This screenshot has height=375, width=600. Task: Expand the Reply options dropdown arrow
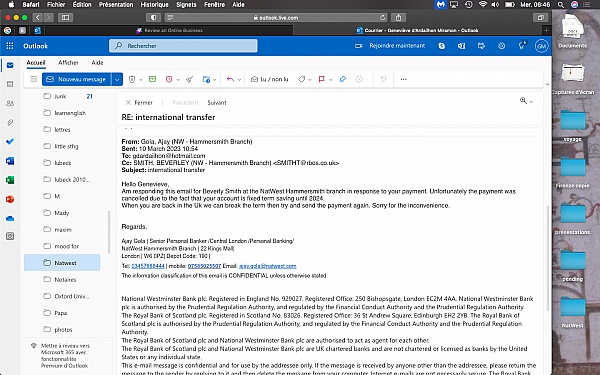(x=239, y=80)
